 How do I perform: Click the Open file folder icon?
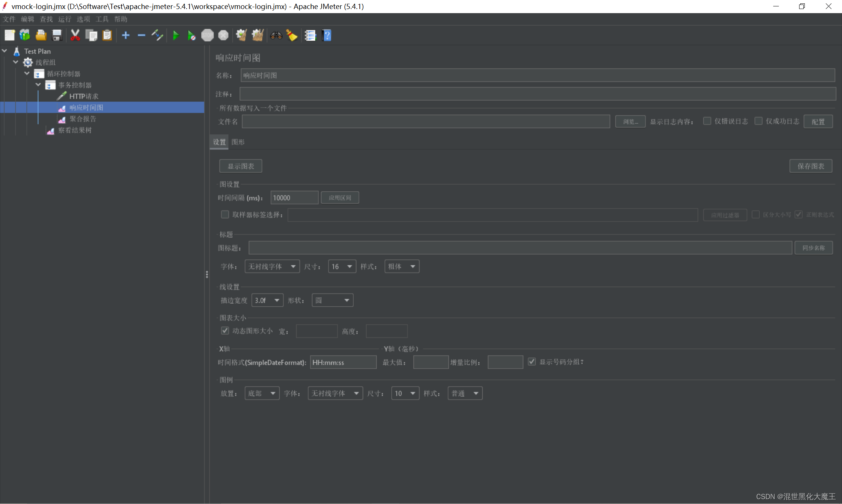point(41,35)
